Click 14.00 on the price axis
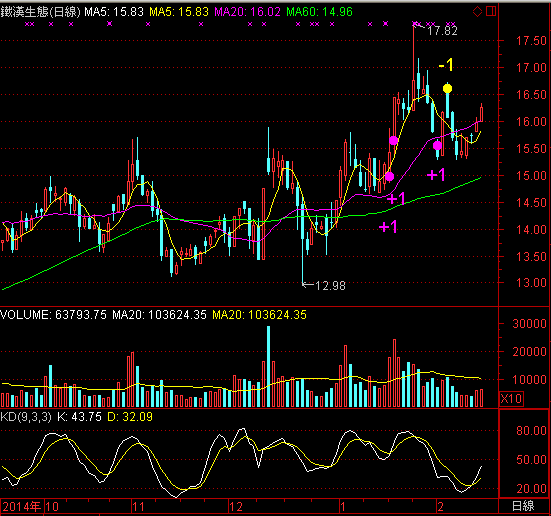The width and height of the screenshot is (551, 516). 531,230
